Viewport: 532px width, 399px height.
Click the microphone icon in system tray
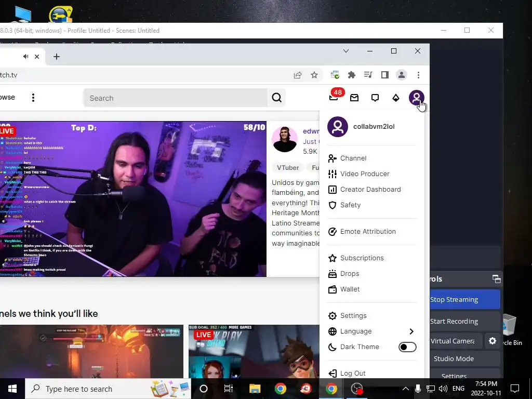(x=418, y=389)
